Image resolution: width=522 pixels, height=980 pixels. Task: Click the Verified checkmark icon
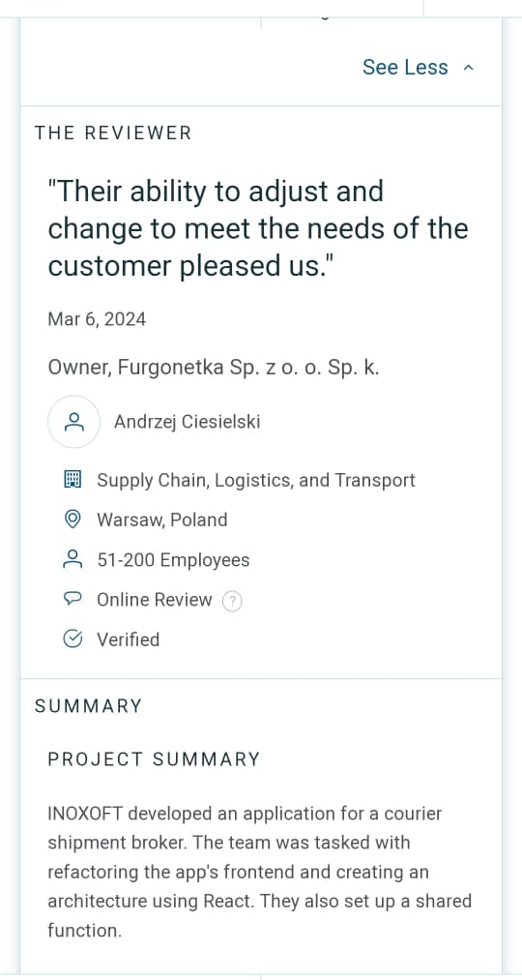73,639
